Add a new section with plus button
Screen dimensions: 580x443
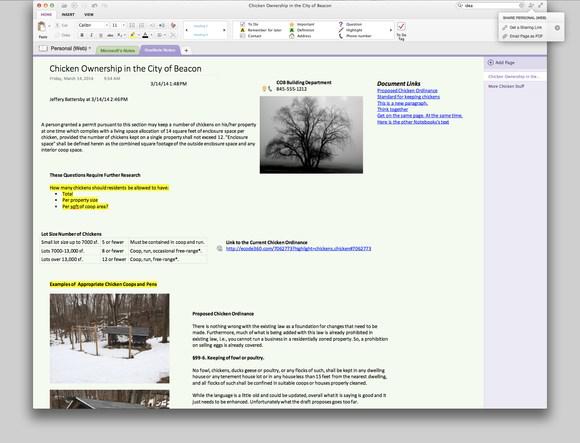pos(186,50)
